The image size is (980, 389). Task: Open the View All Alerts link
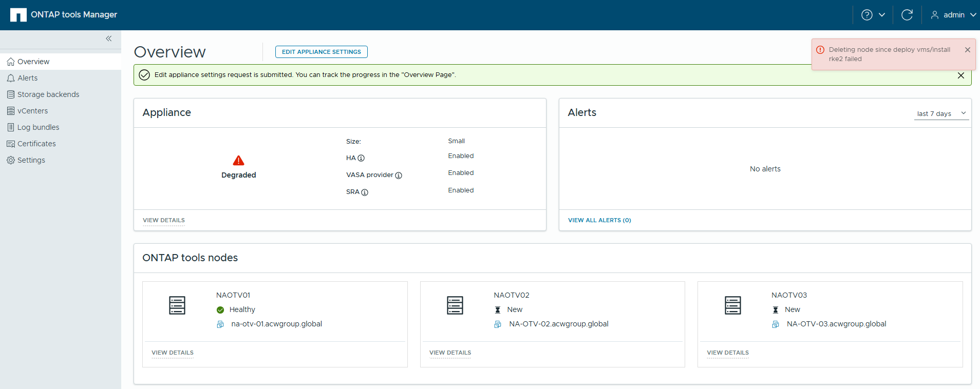pos(599,220)
